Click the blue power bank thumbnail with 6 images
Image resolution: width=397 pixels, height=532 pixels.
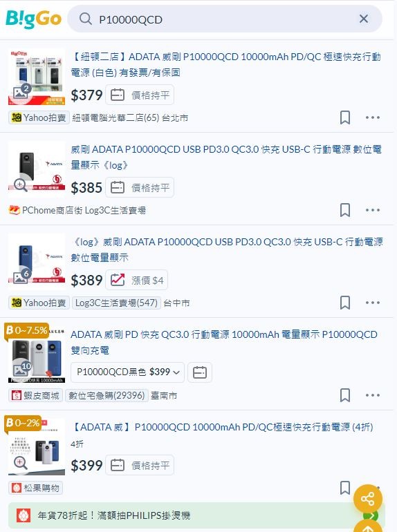pos(37,262)
